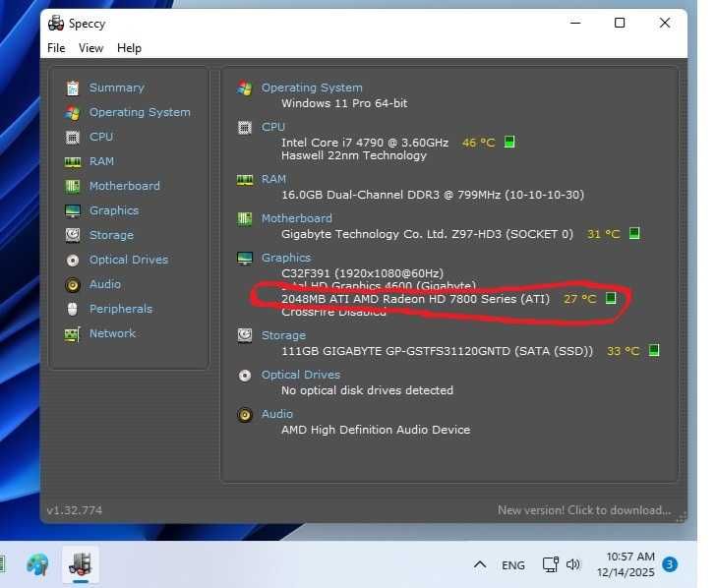Image resolution: width=716 pixels, height=588 pixels.
Task: Open the clock and date in taskbar
Action: tap(626, 564)
